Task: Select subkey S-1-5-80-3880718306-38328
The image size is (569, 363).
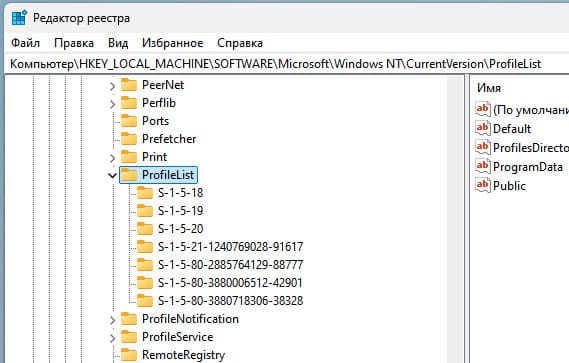Action: point(230,301)
